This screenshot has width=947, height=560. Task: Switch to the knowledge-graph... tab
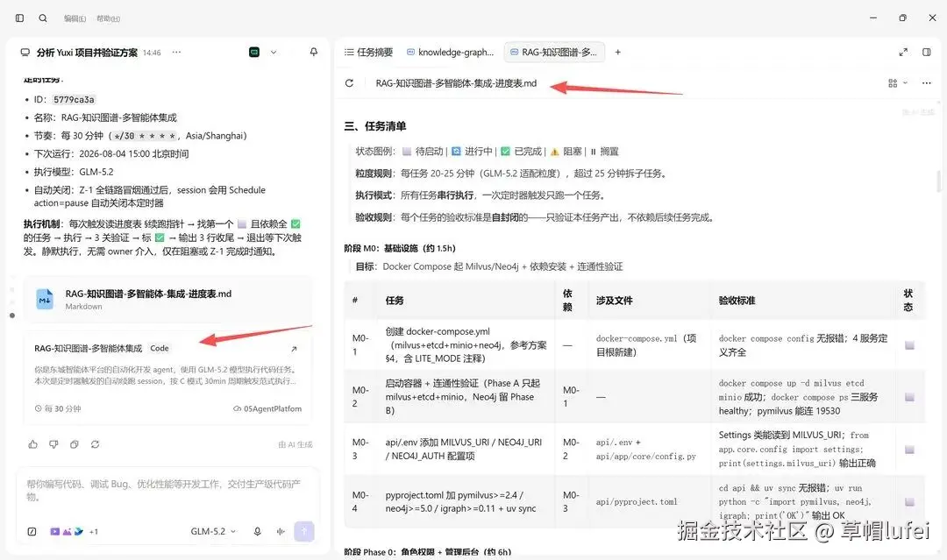(450, 53)
